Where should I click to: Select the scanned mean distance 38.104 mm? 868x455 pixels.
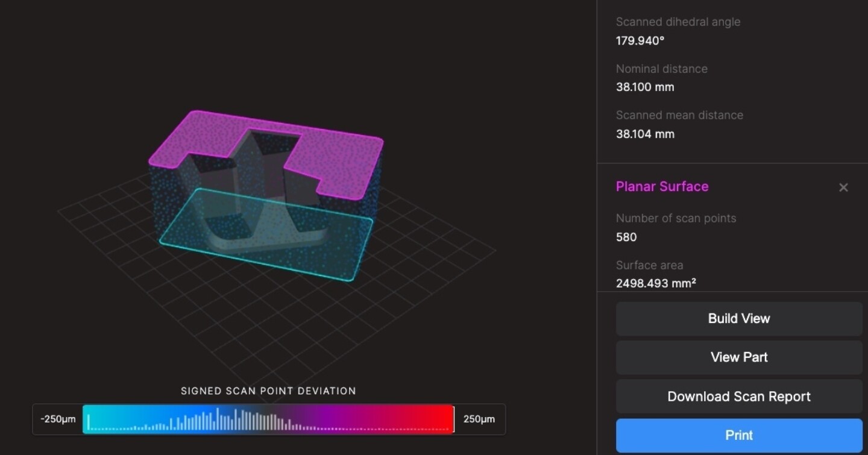coord(644,134)
